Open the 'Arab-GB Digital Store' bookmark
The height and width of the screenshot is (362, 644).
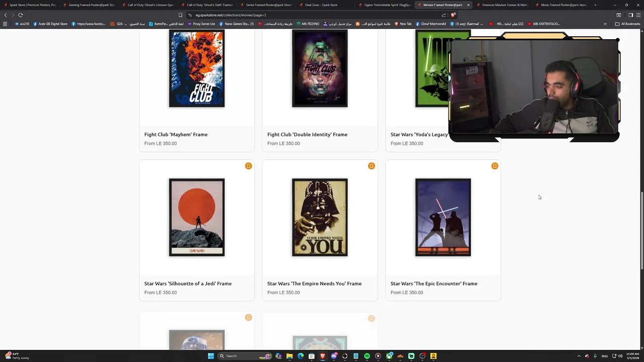pyautogui.click(x=50, y=24)
